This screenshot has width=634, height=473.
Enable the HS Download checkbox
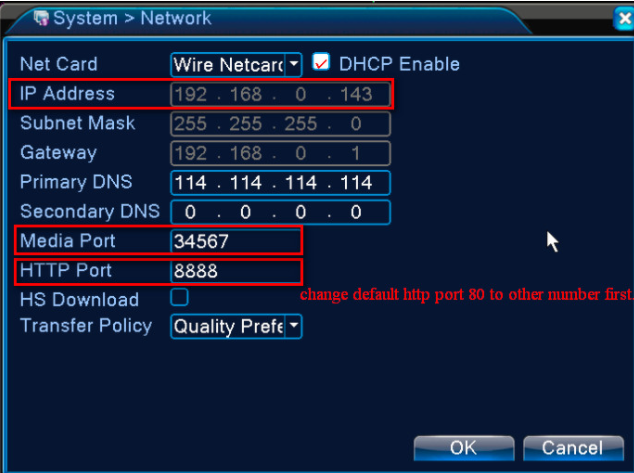pos(179,297)
